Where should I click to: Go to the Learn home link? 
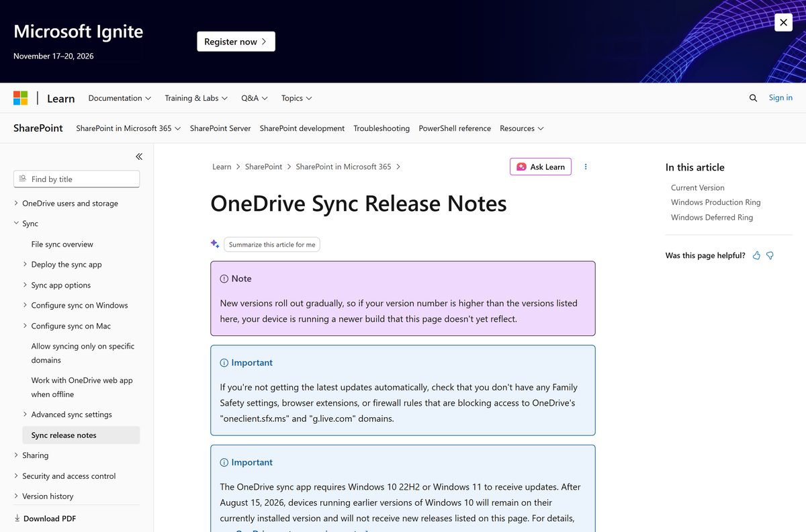pos(60,98)
